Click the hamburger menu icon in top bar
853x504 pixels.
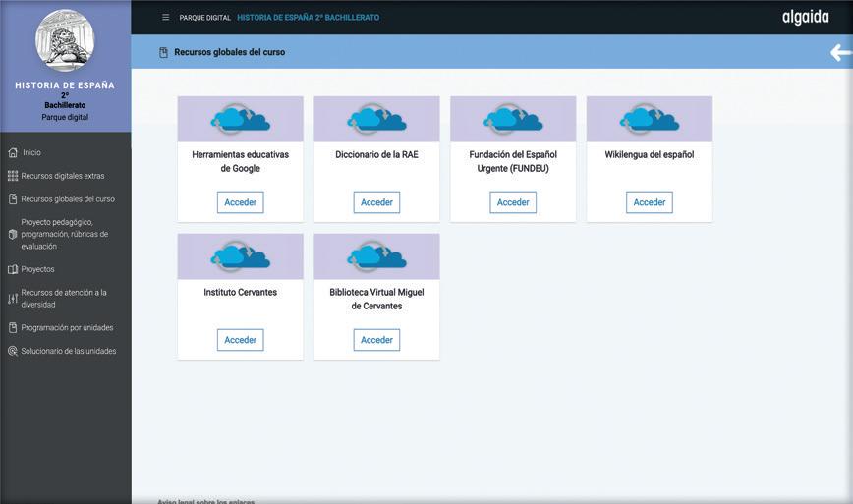[x=165, y=18]
